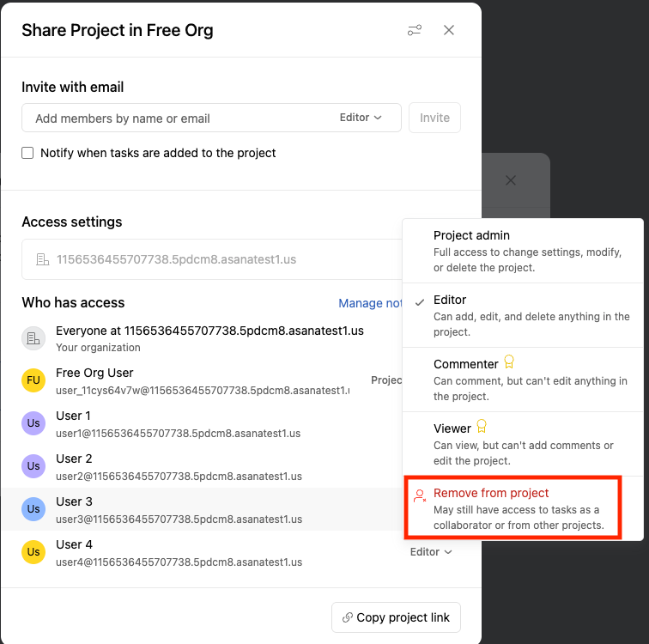
Task: Close the Share Project dialog
Action: click(x=449, y=30)
